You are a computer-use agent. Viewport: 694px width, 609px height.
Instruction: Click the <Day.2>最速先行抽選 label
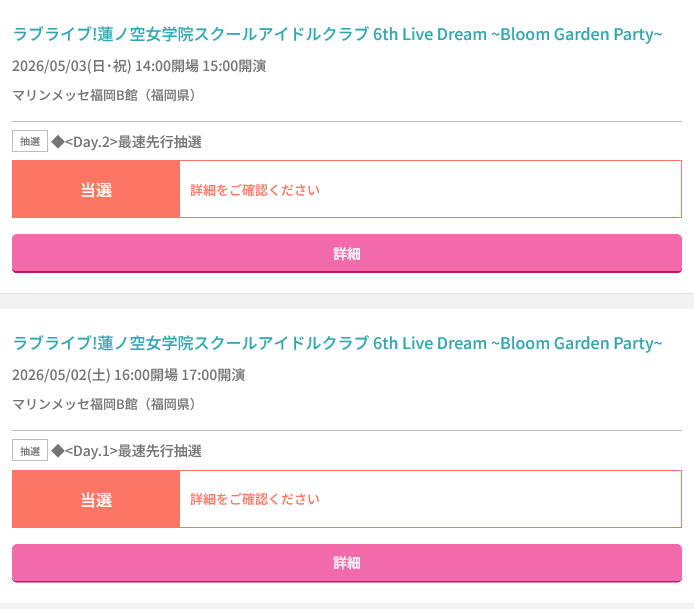[x=133, y=142]
